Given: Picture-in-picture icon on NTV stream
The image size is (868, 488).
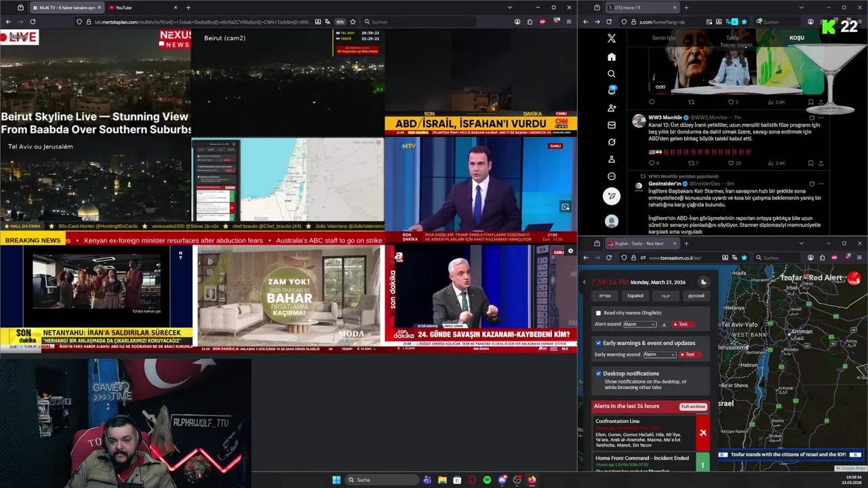Looking at the screenshot, I should pyautogui.click(x=565, y=207).
